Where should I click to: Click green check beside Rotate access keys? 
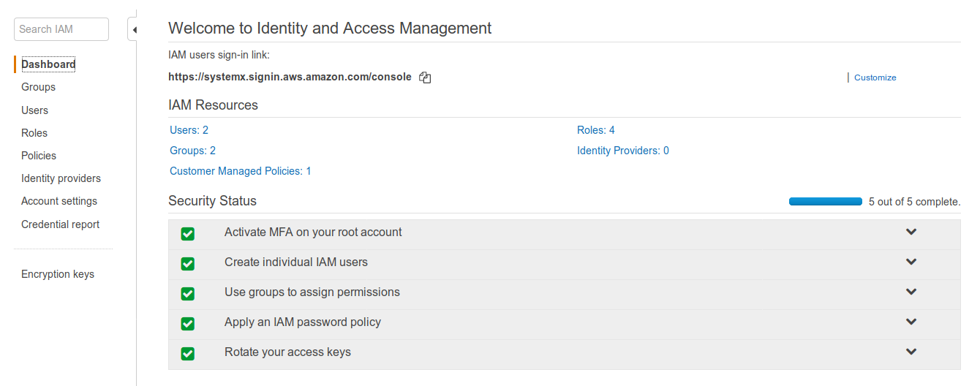[x=187, y=354]
